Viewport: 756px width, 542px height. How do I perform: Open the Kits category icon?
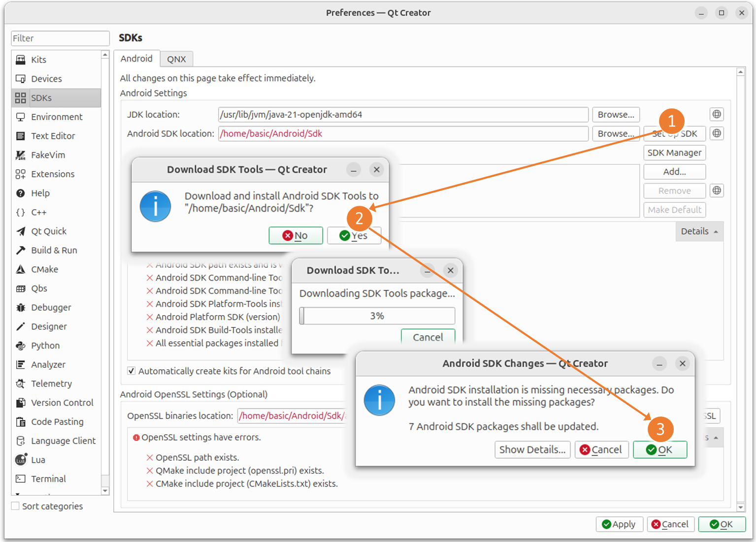20,60
